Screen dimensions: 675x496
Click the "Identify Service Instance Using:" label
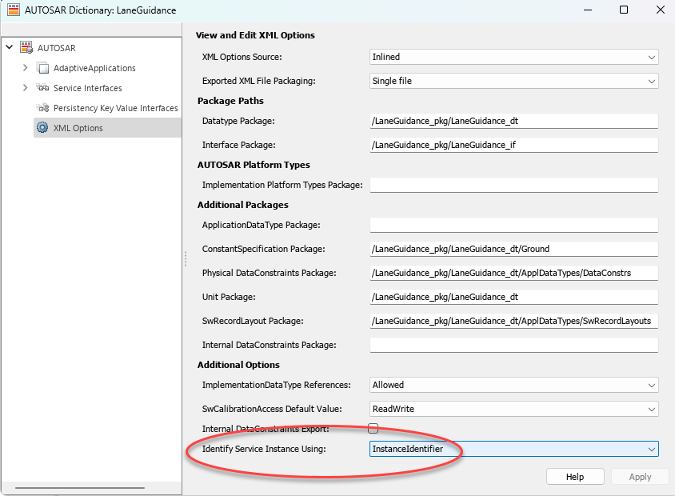click(x=264, y=449)
